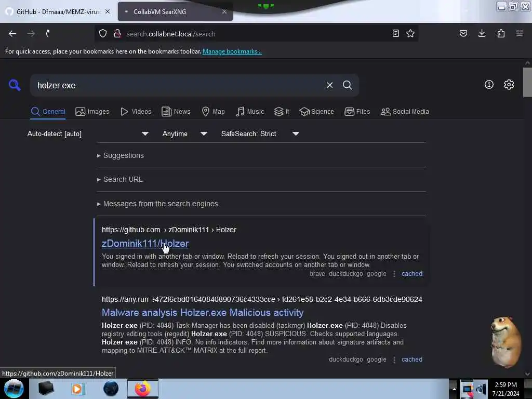Toggle reader view icon in address bar
532x399 pixels.
click(x=395, y=33)
